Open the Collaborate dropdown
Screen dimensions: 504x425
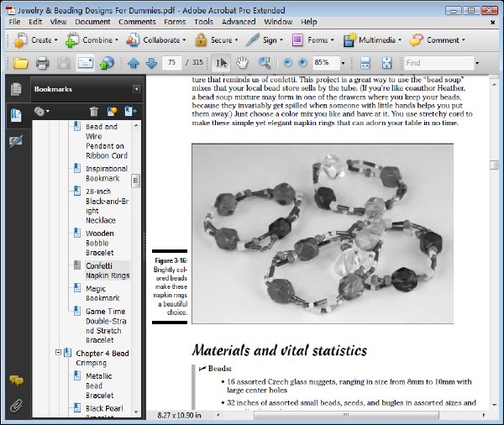coord(156,40)
